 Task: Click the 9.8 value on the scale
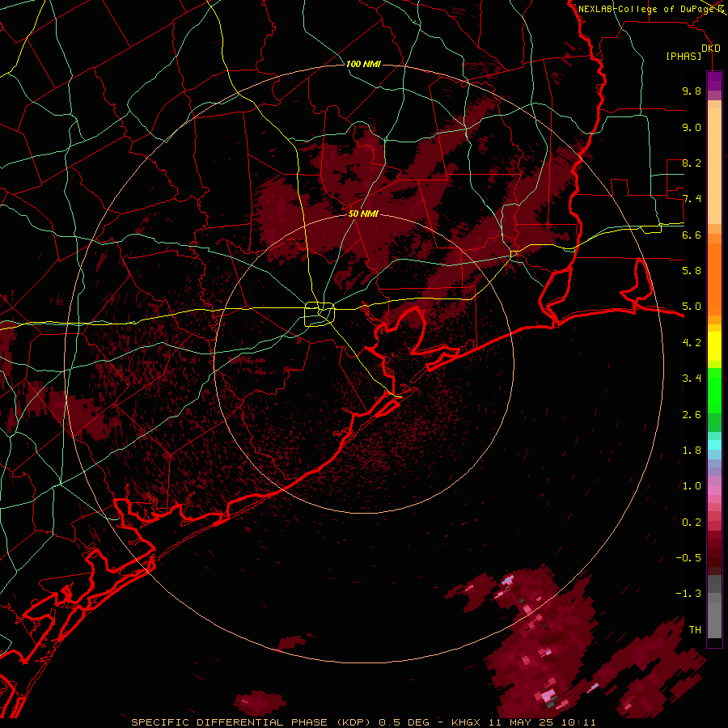(692, 91)
